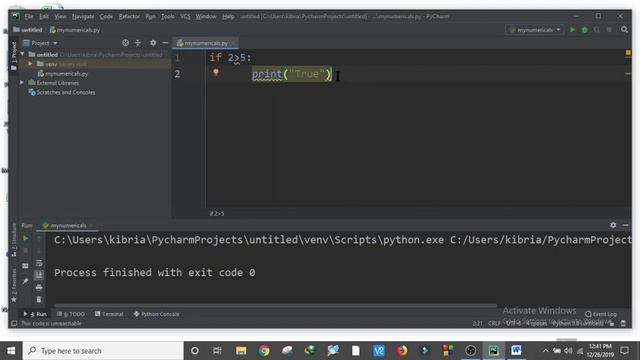Open the VCS menu

pos(185,16)
